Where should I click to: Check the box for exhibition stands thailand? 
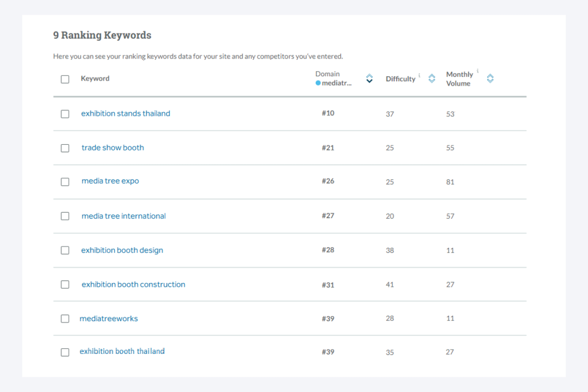point(65,114)
